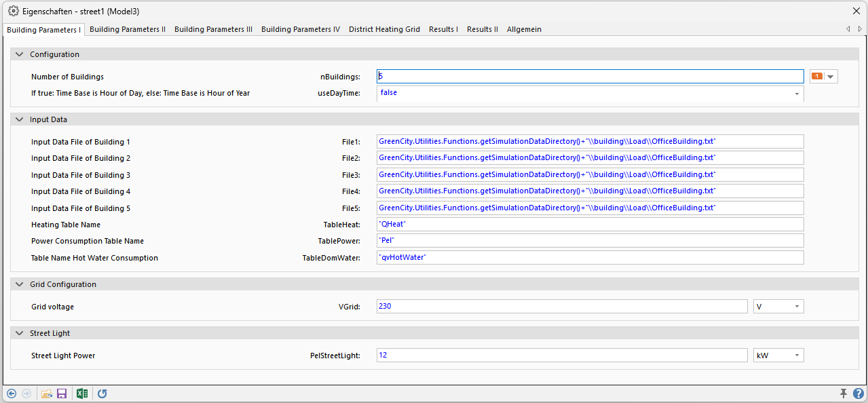The height and width of the screenshot is (403, 868).
Task: Open the District Heating Grid tab
Action: coord(385,29)
